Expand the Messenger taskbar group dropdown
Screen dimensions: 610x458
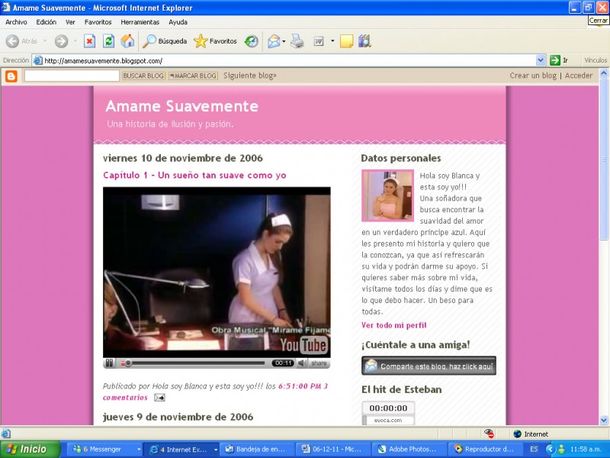pyautogui.click(x=138, y=449)
